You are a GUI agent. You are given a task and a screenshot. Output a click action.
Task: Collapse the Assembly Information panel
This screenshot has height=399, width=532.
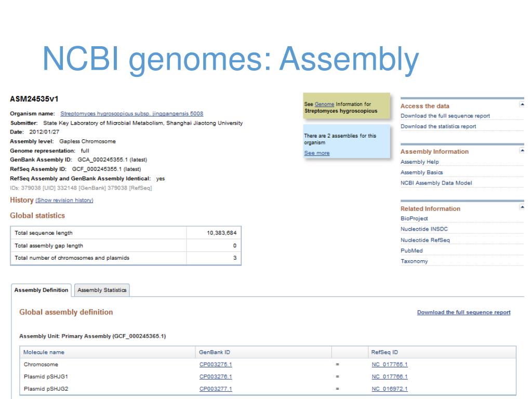pyautogui.click(x=522, y=150)
